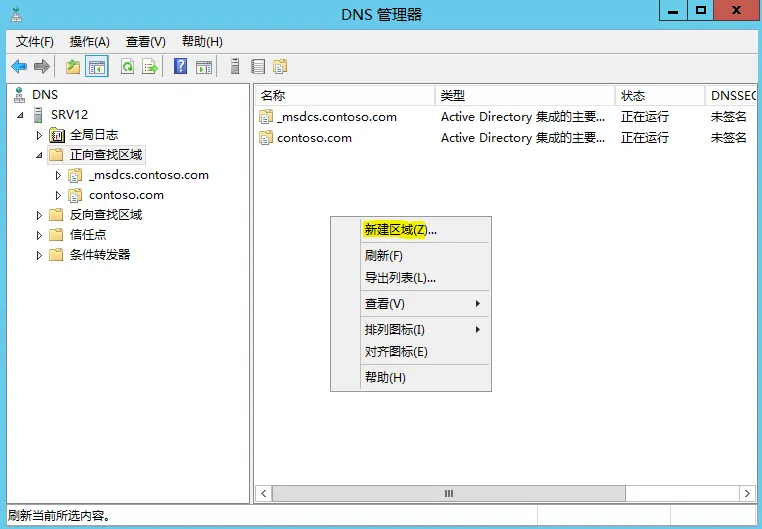Sort list by the 类型 column header
The image size is (762, 529).
[524, 95]
